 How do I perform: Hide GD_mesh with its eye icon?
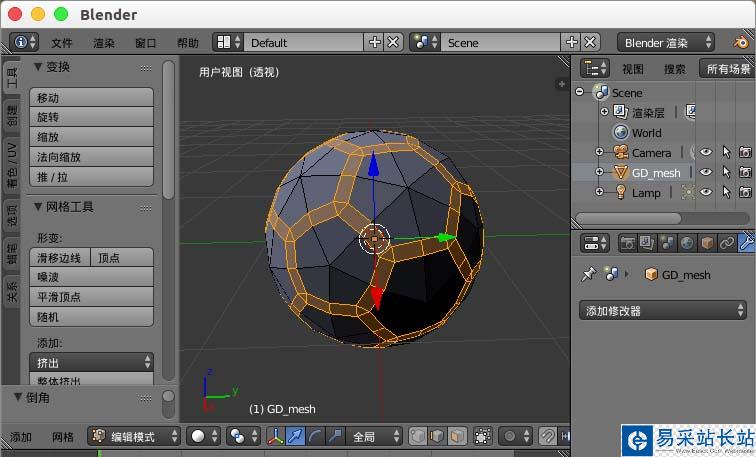706,172
